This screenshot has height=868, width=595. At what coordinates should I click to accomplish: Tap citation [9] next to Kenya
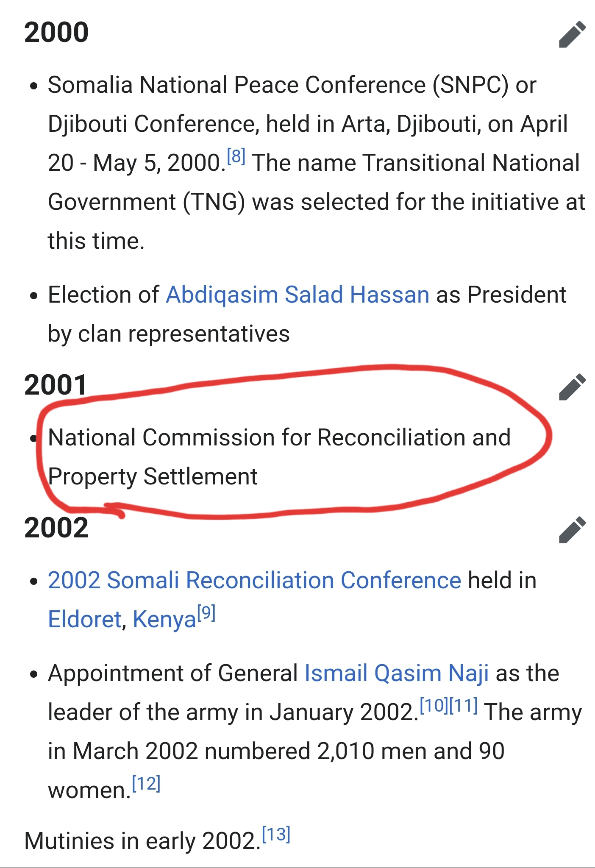coord(207,613)
